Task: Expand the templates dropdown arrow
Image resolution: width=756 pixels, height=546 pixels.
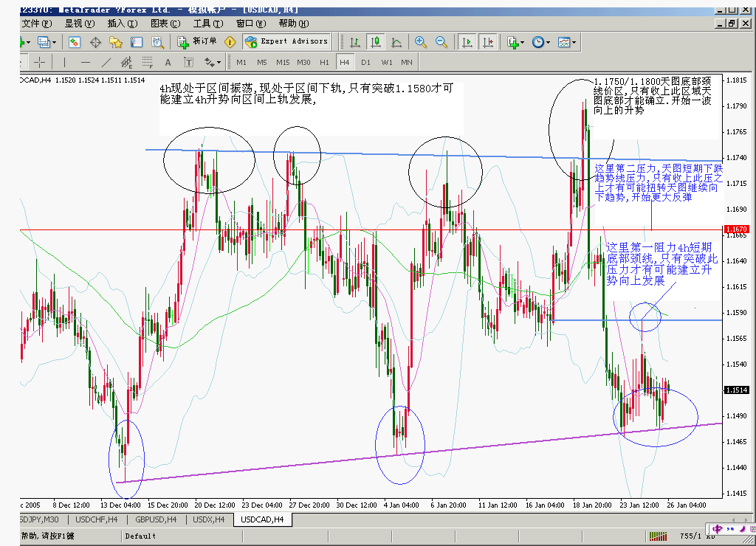Action: tap(574, 43)
